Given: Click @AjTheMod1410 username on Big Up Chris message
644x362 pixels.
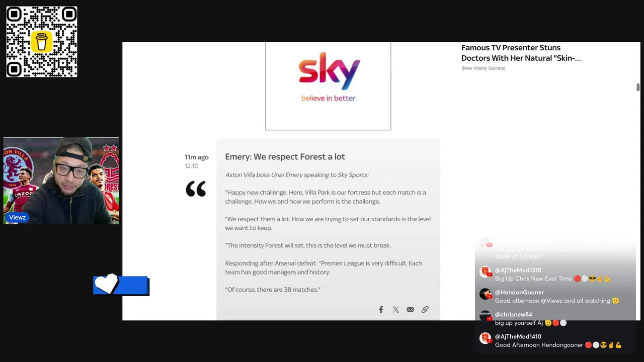Looking at the screenshot, I should [518, 270].
